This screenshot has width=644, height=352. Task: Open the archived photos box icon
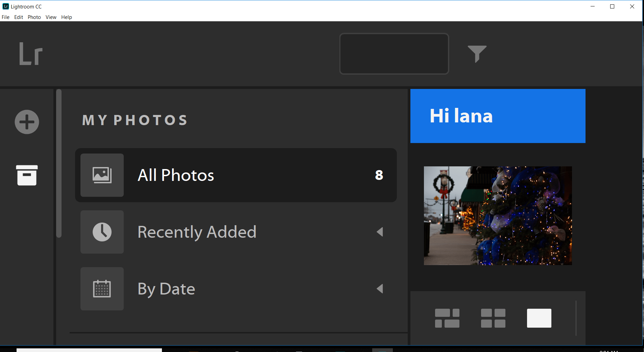[x=27, y=175]
